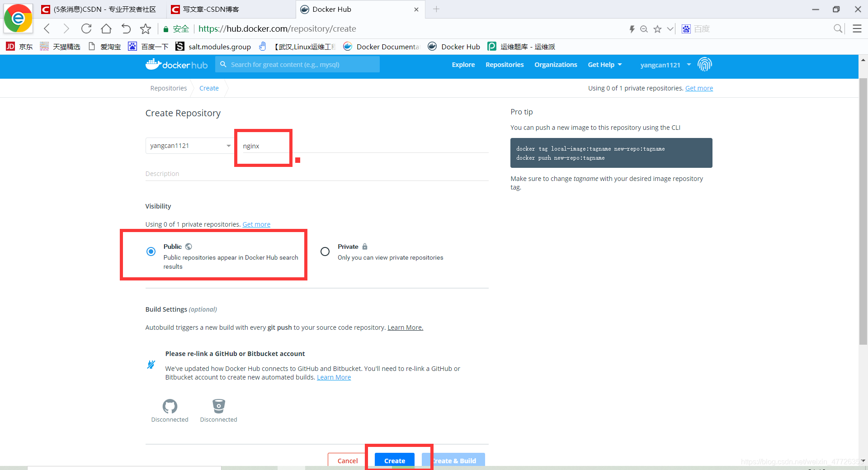Click the Docker Hub whale logo
Viewport: 868px width, 470px height.
(176, 65)
